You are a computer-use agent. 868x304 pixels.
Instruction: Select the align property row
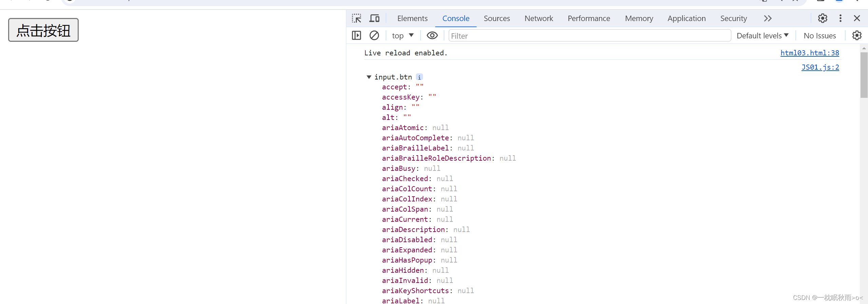pos(401,107)
